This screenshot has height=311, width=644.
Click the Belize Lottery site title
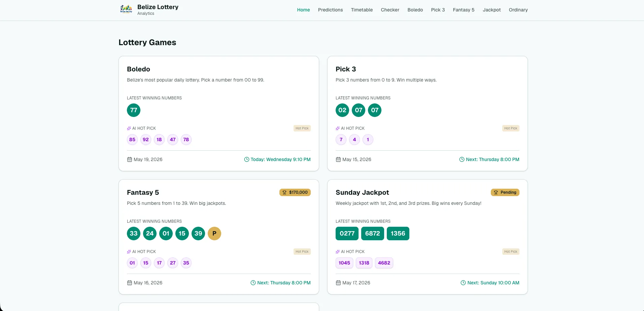tap(158, 7)
